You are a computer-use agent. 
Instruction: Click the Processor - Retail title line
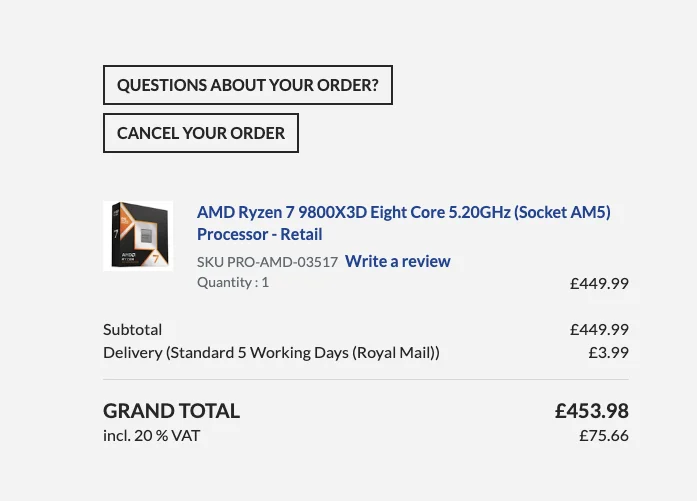260,234
